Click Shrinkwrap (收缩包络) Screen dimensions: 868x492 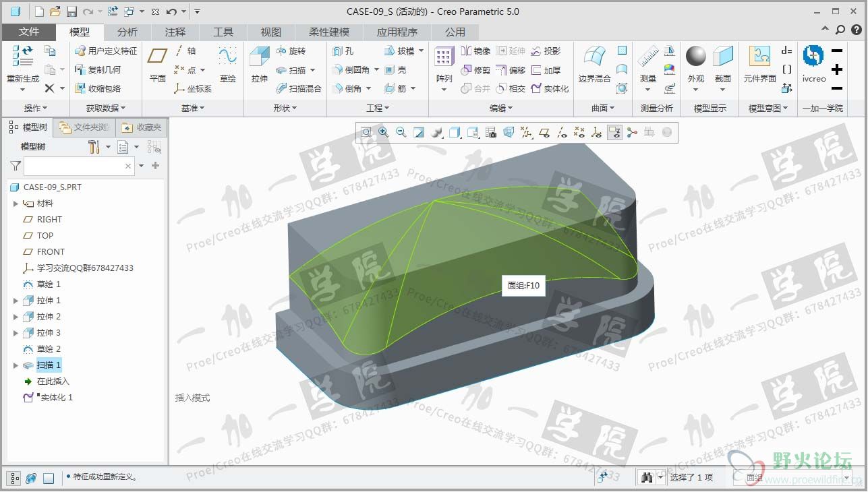tap(98, 88)
